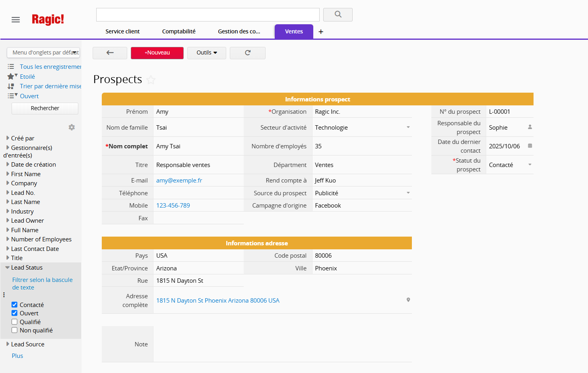588x373 pixels.
Task: Open sidebar filter settings gear
Action: [x=72, y=127]
